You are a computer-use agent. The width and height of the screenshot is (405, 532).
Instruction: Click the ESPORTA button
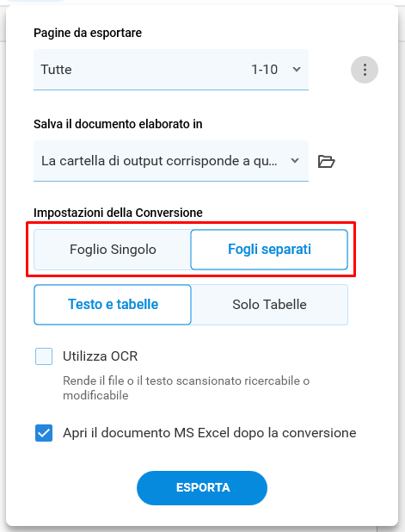(202, 488)
